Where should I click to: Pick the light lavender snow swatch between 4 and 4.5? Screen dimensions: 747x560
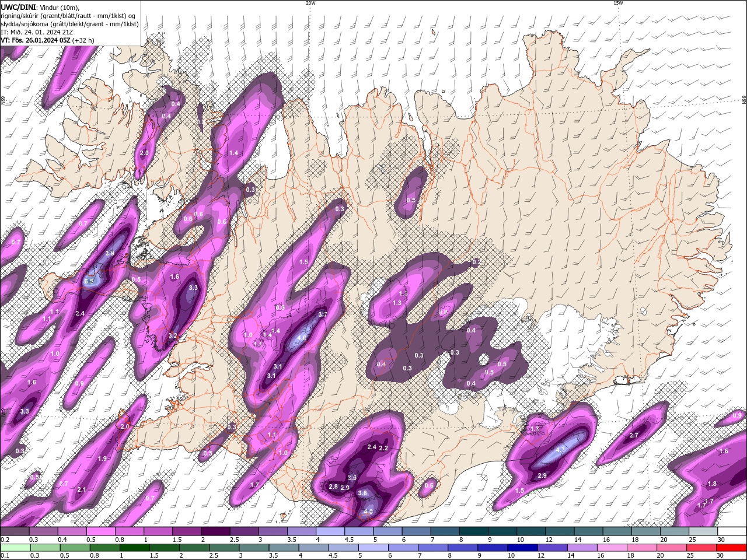pos(330,531)
